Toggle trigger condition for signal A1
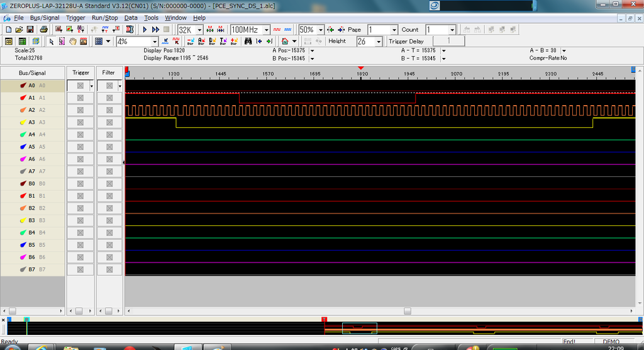The width and height of the screenshot is (644, 350). click(x=80, y=98)
